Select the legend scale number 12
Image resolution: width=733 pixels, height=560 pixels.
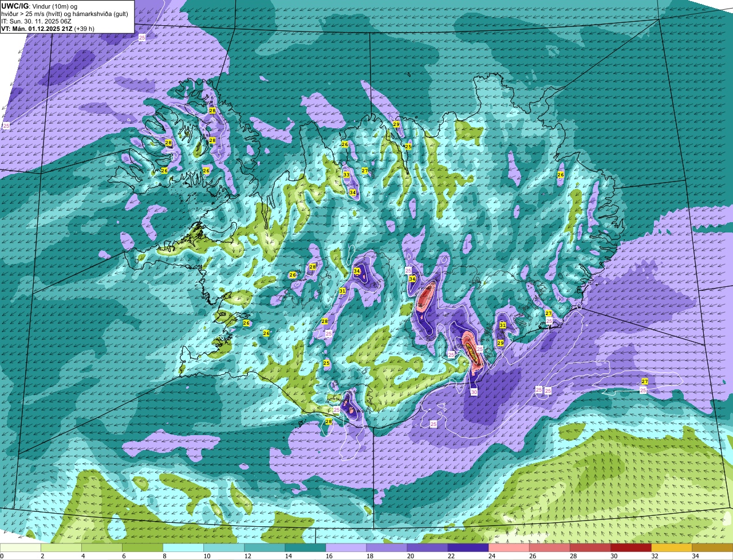pos(247,556)
